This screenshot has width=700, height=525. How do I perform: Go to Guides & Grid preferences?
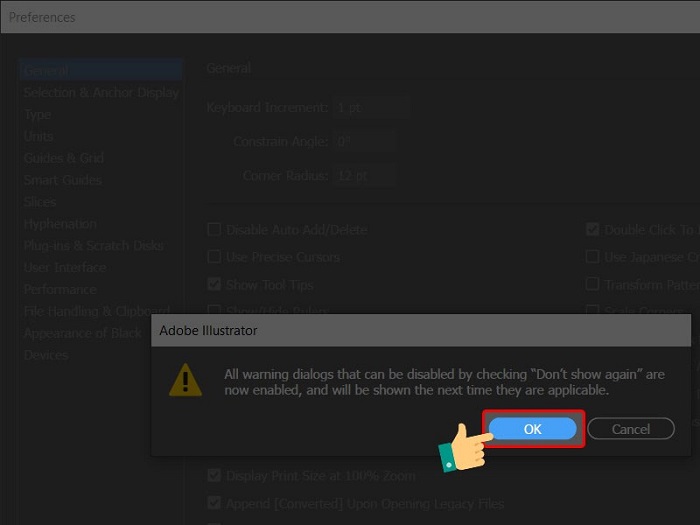tap(63, 158)
